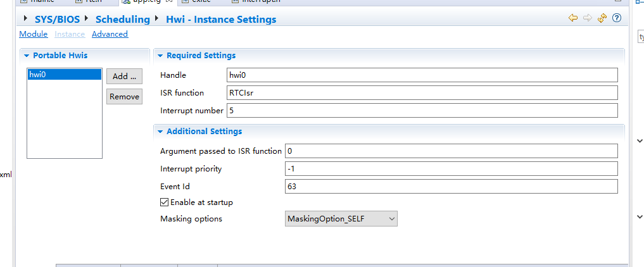
Task: Click the Add ... button
Action: pyautogui.click(x=124, y=76)
